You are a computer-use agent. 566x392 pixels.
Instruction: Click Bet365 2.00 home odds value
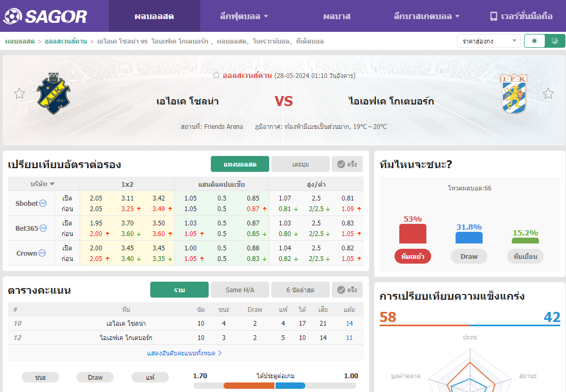pos(96,234)
